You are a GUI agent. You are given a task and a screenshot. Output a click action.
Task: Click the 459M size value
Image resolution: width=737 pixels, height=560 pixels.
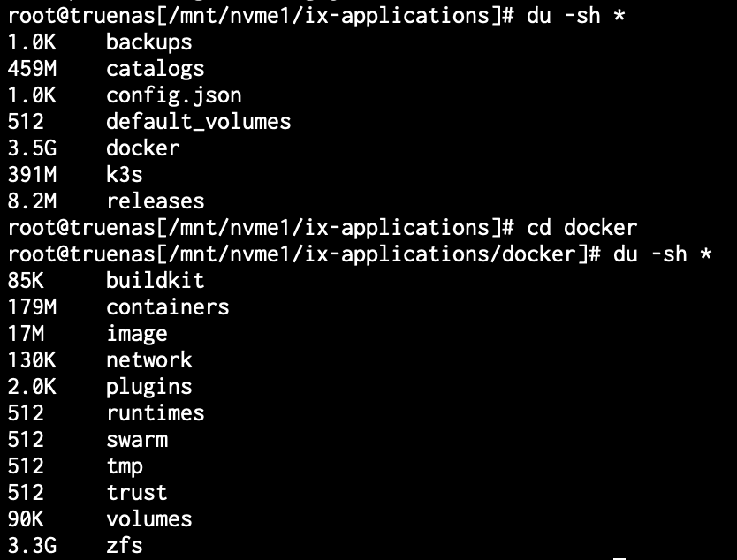(32, 69)
